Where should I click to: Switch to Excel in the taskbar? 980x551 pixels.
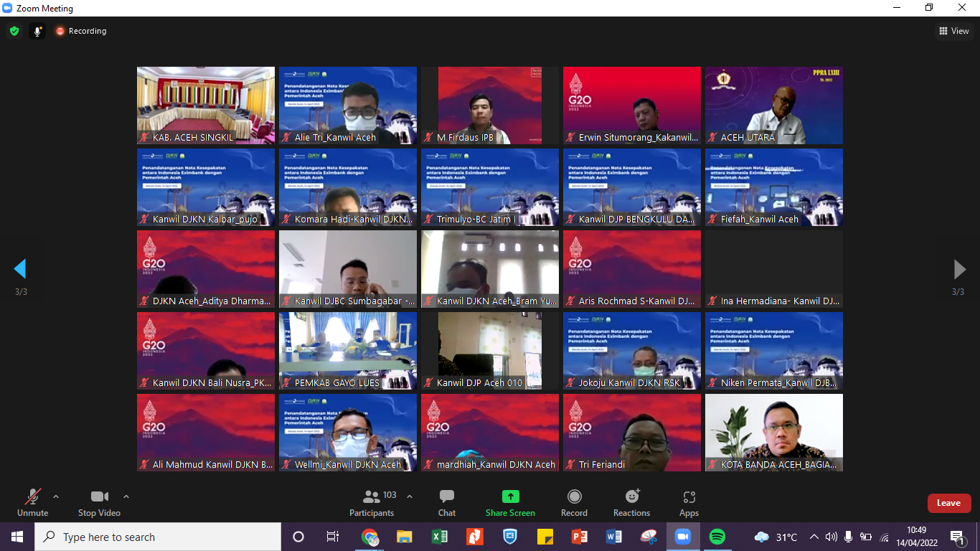pos(440,537)
